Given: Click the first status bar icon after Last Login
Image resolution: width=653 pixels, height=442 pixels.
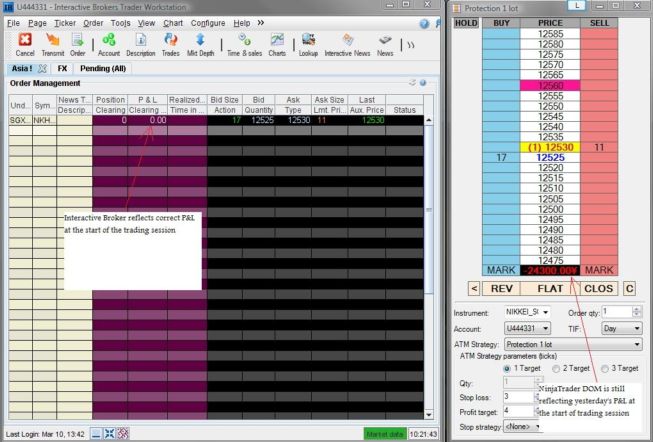Looking at the screenshot, I should tap(96, 434).
